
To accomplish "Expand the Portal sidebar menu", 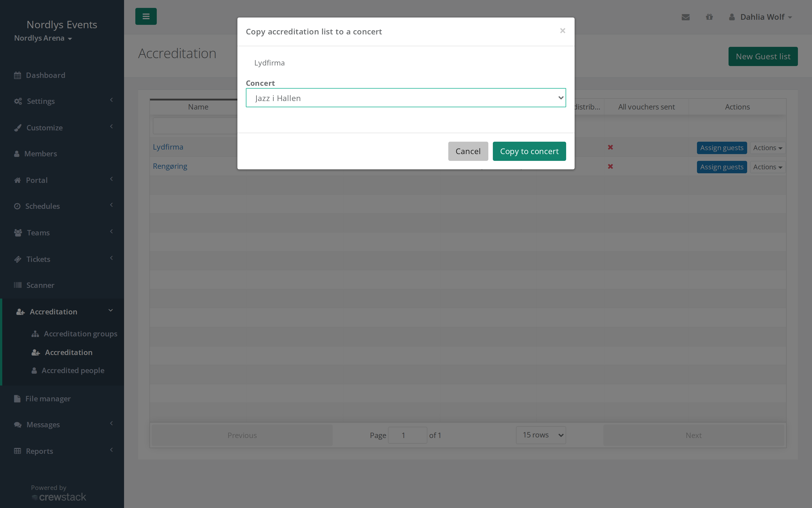I will tap(62, 180).
